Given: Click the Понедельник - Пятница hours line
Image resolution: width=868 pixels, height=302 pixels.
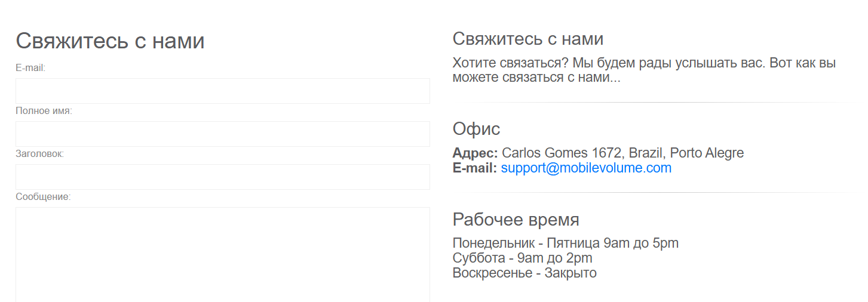Looking at the screenshot, I should click(x=565, y=244).
